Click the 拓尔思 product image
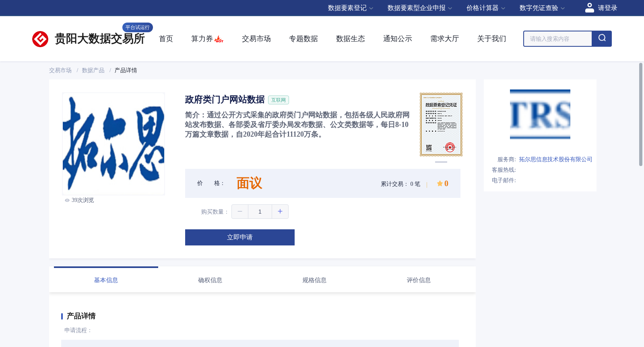Viewport: 644px width, 347px height. tap(114, 144)
